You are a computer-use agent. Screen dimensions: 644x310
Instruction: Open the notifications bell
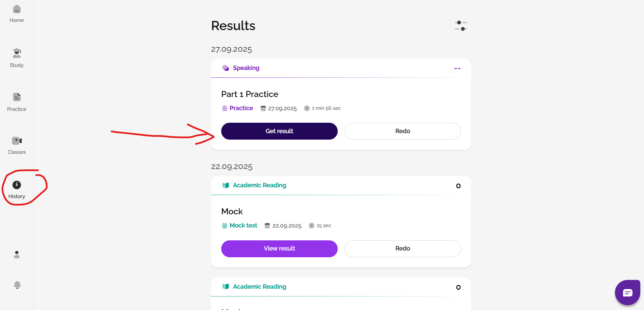(17, 285)
